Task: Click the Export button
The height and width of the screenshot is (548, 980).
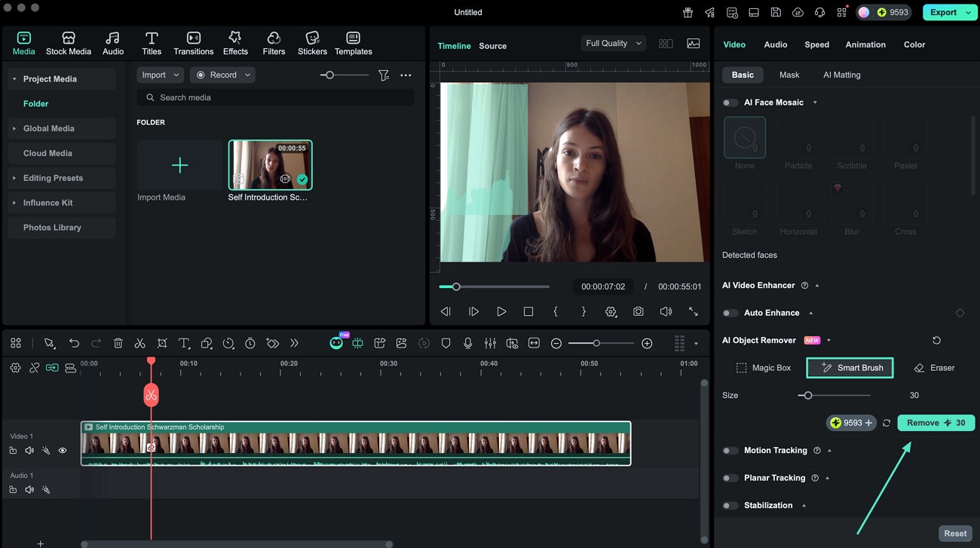Action: pos(944,12)
